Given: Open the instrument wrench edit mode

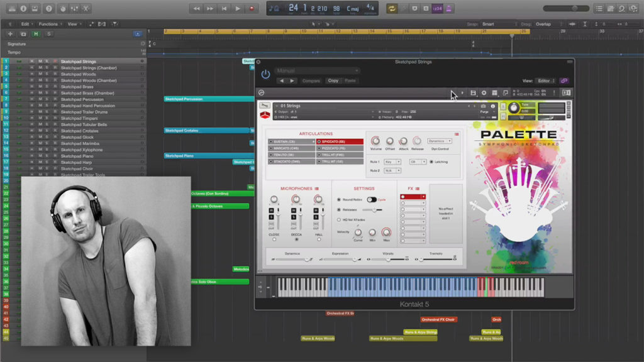Looking at the screenshot, I should [265, 106].
